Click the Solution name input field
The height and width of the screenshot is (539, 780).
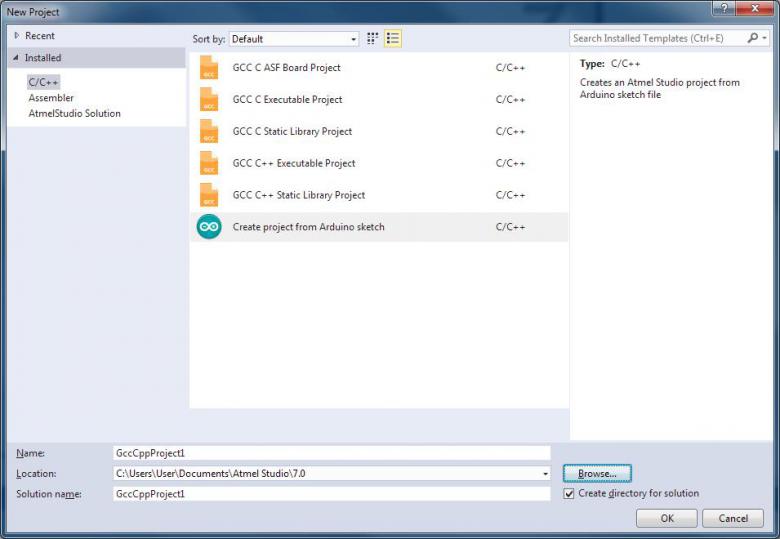[332, 494]
